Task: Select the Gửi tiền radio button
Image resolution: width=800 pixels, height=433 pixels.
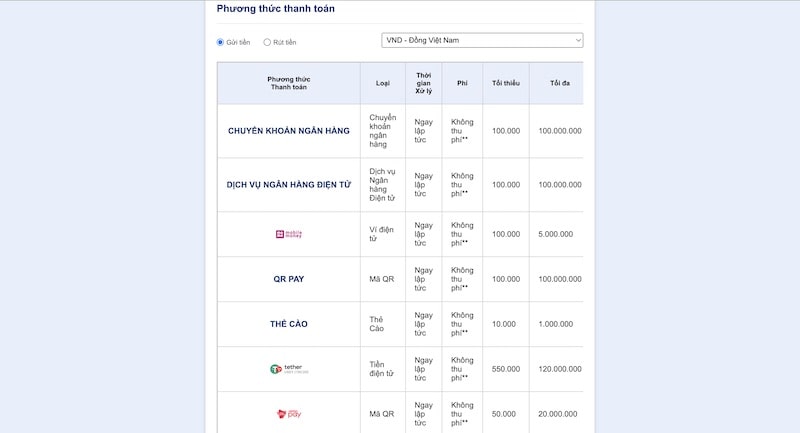Action: pyautogui.click(x=220, y=42)
